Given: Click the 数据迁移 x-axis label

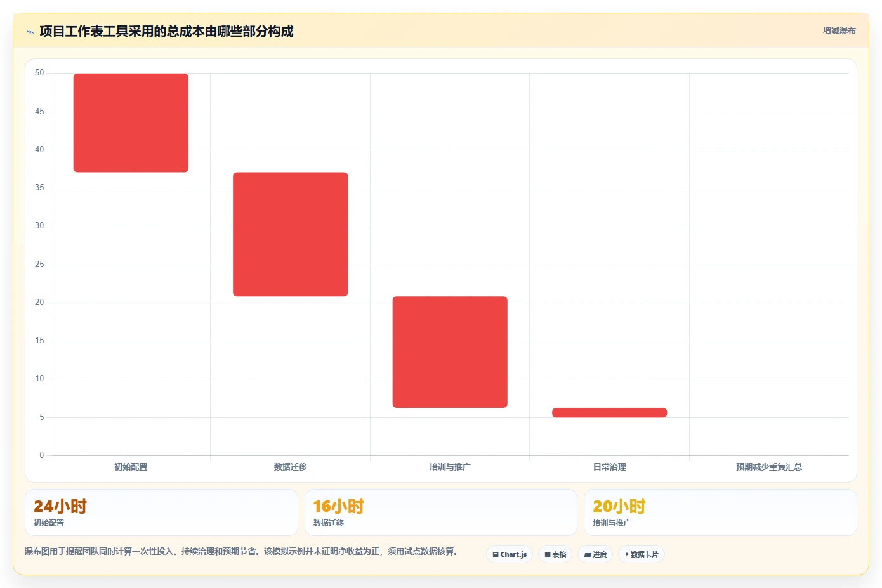Looking at the screenshot, I should (x=290, y=467).
